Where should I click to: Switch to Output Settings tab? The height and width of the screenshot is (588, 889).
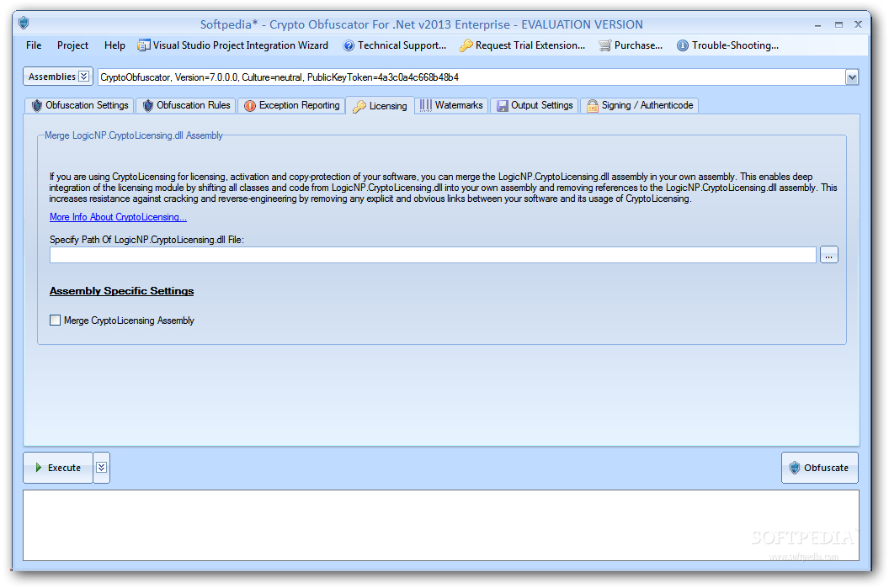535,105
